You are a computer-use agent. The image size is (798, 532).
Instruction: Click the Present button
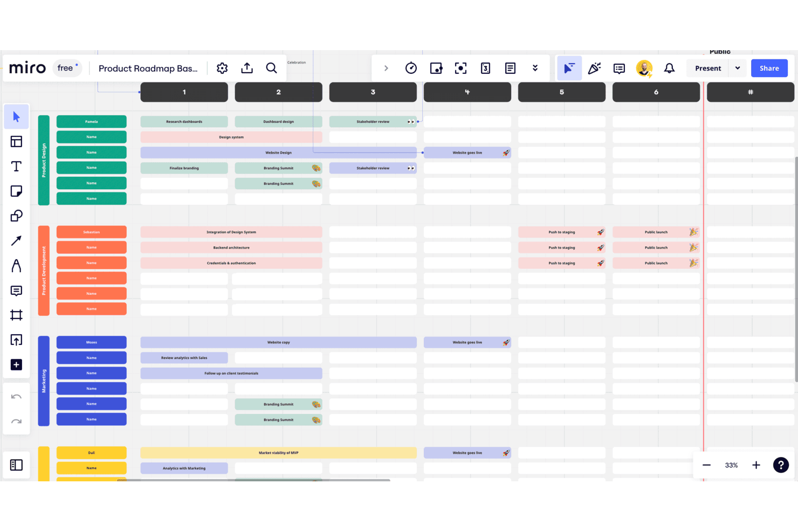(708, 68)
